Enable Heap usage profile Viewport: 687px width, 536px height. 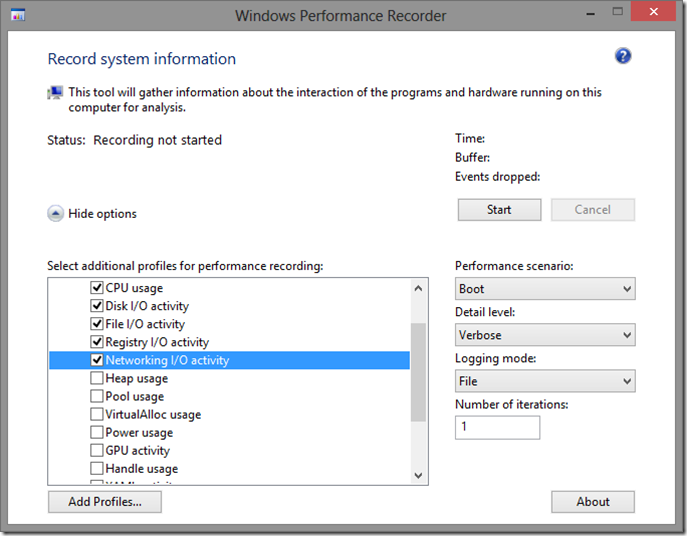tap(96, 378)
